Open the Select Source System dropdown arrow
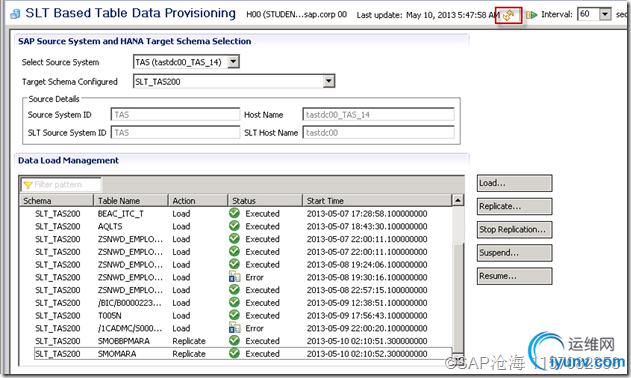631x378 pixels. point(233,62)
